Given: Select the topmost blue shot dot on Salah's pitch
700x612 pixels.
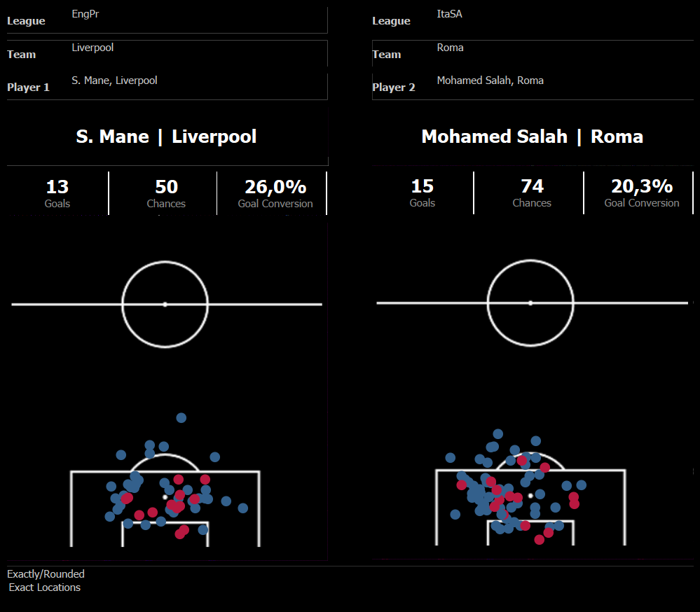Looking at the screenshot, I should click(497, 434).
